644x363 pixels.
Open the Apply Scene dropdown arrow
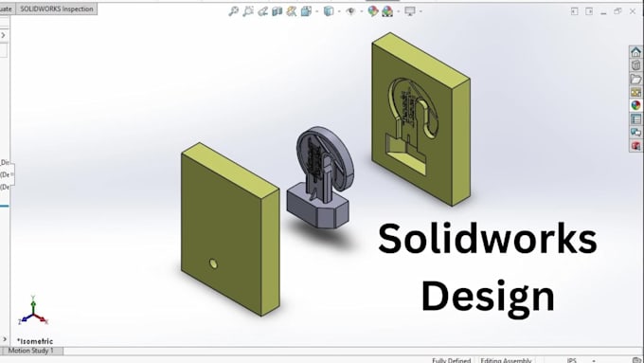(399, 11)
